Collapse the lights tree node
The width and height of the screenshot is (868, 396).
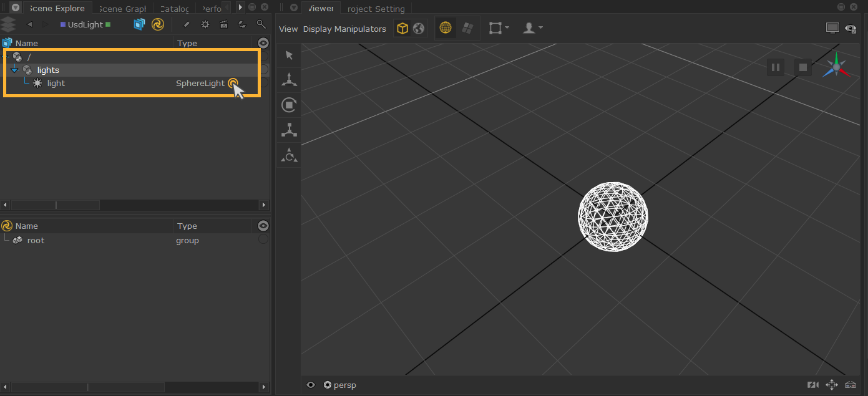(x=15, y=70)
